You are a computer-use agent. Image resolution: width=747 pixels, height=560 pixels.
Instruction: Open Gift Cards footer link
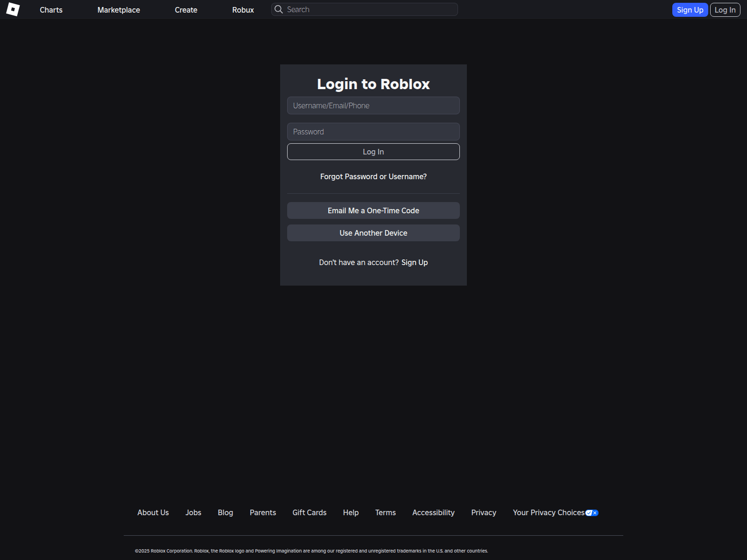tap(310, 512)
